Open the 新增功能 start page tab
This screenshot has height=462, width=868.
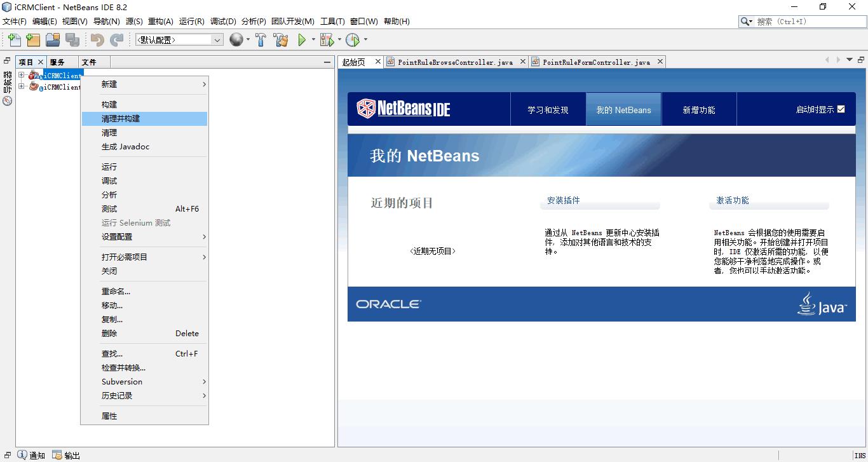699,110
